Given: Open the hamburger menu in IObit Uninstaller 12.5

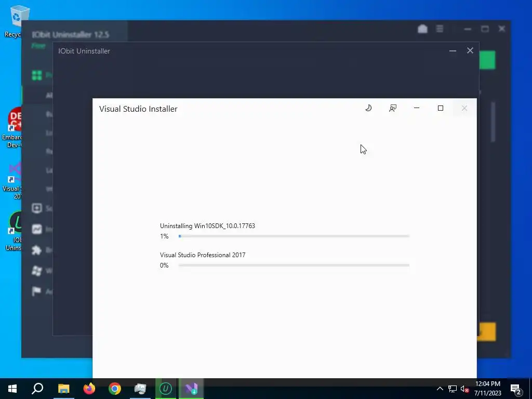Looking at the screenshot, I should [440, 29].
